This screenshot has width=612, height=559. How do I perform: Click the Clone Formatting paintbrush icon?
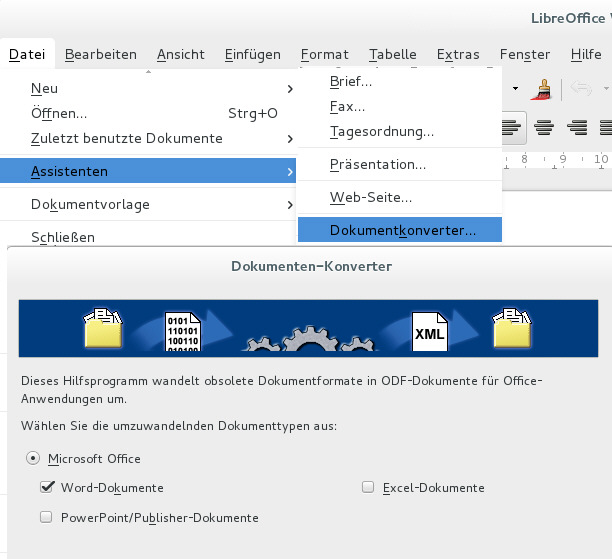[x=544, y=89]
